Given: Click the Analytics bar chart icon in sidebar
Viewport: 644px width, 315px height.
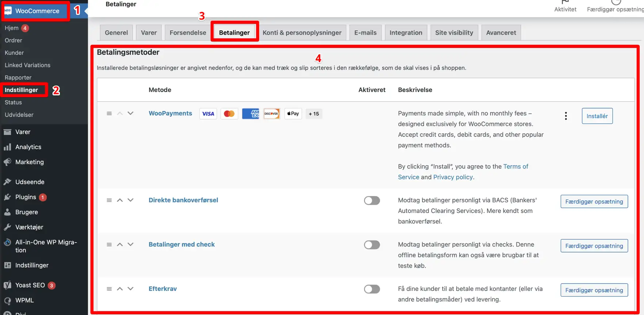Looking at the screenshot, I should coord(7,147).
